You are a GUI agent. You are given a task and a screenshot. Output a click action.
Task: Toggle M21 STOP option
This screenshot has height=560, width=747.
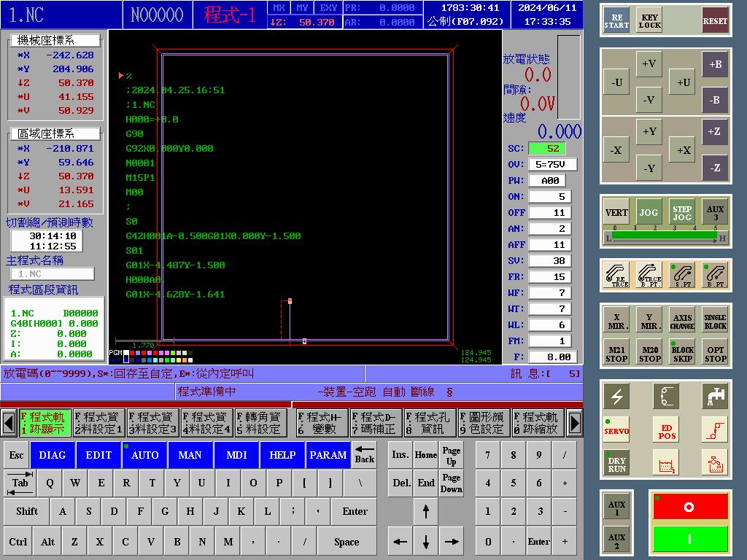coord(616,354)
